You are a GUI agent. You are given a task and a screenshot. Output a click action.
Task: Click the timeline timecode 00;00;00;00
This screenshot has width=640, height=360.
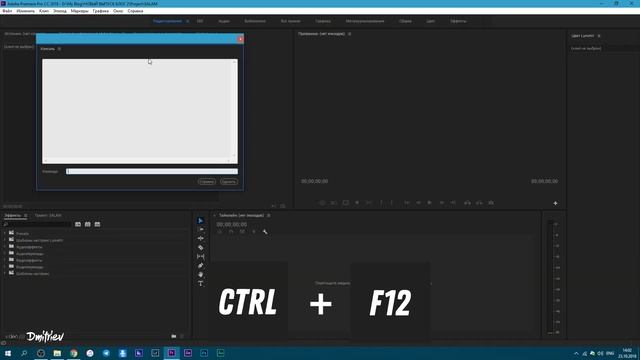point(231,224)
